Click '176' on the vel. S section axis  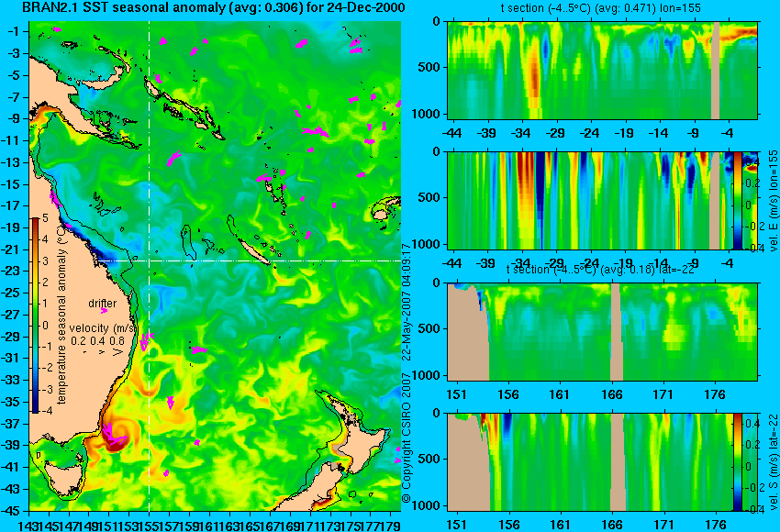click(716, 525)
